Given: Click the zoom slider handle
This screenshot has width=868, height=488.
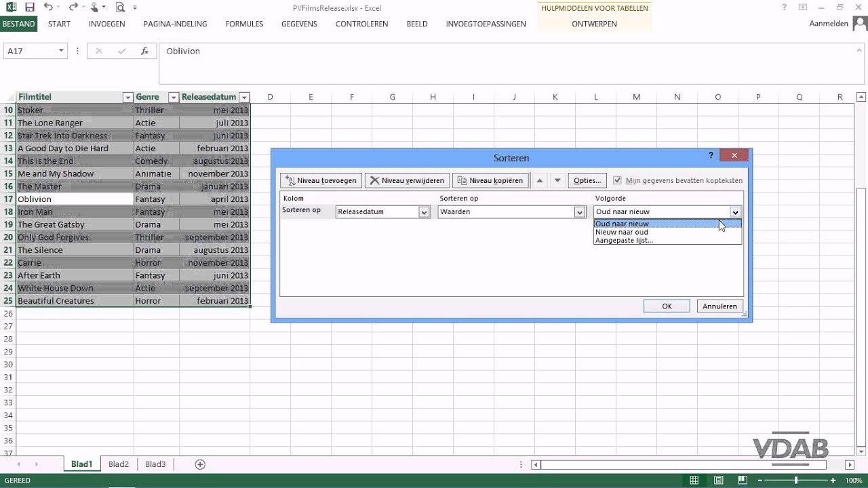Looking at the screenshot, I should click(x=796, y=481).
